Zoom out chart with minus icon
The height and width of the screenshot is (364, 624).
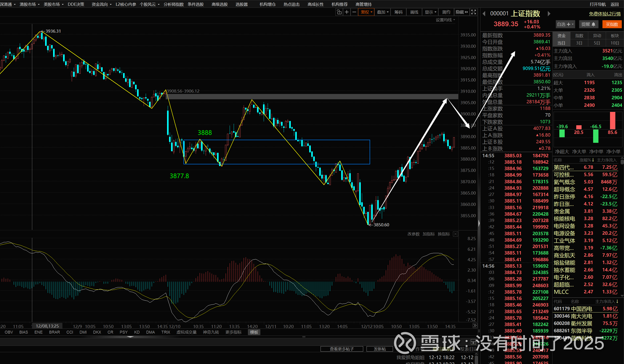pos(354,12)
